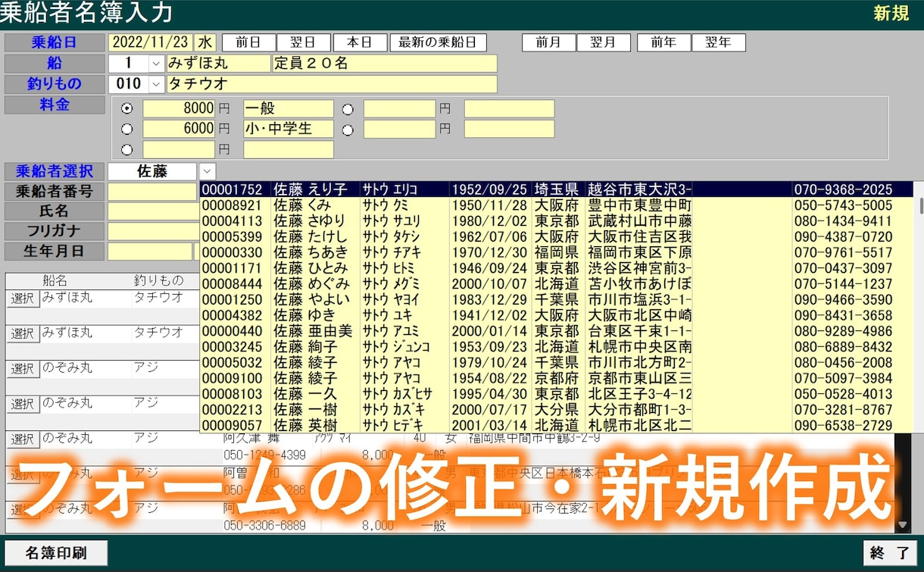Select 佐藤 ひとみ from the list
Viewport: 924px width, 572px height.
pos(557,268)
